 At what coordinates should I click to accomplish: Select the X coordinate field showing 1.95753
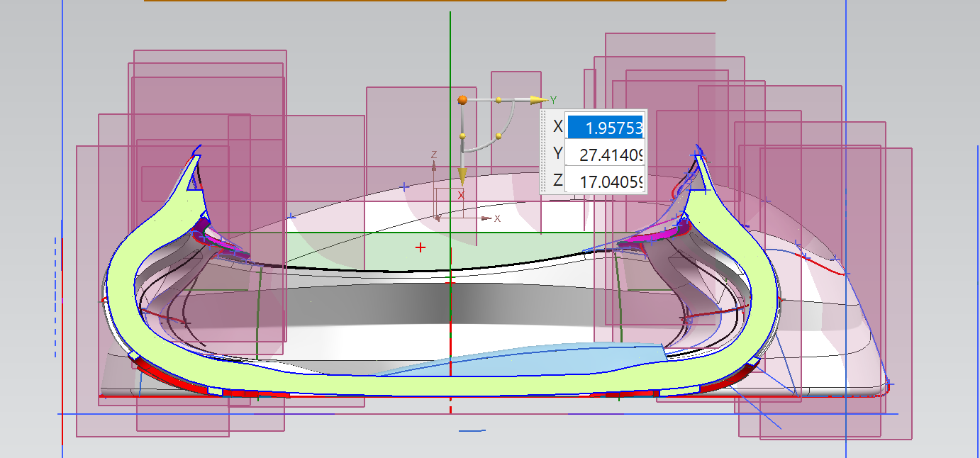coord(605,127)
